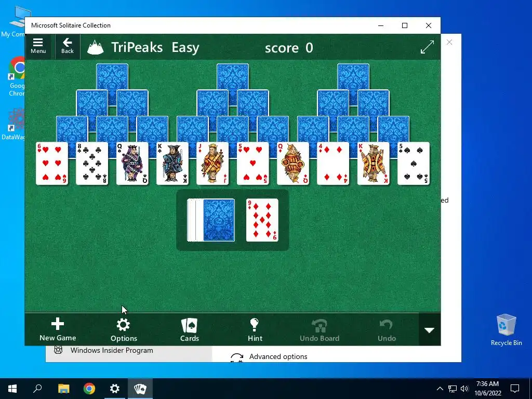The height and width of the screenshot is (399, 532).
Task: Open the hamburger Menu in Solitaire
Action: [x=38, y=46]
